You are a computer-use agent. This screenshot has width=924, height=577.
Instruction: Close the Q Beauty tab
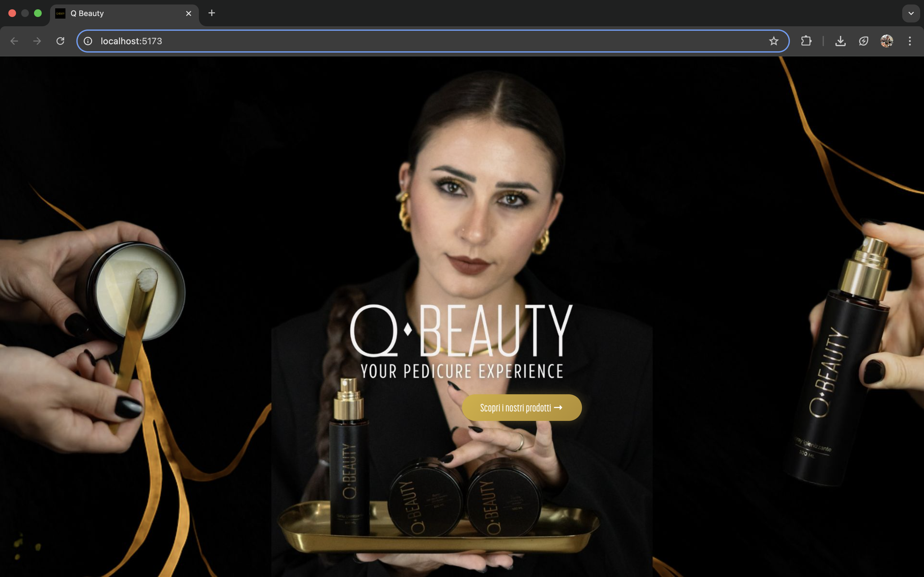point(188,13)
